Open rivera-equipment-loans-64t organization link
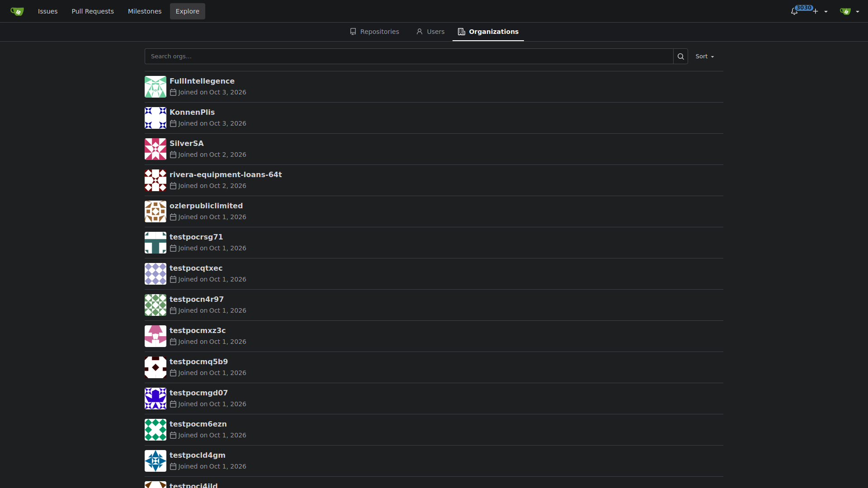This screenshot has width=868, height=488. click(x=226, y=174)
